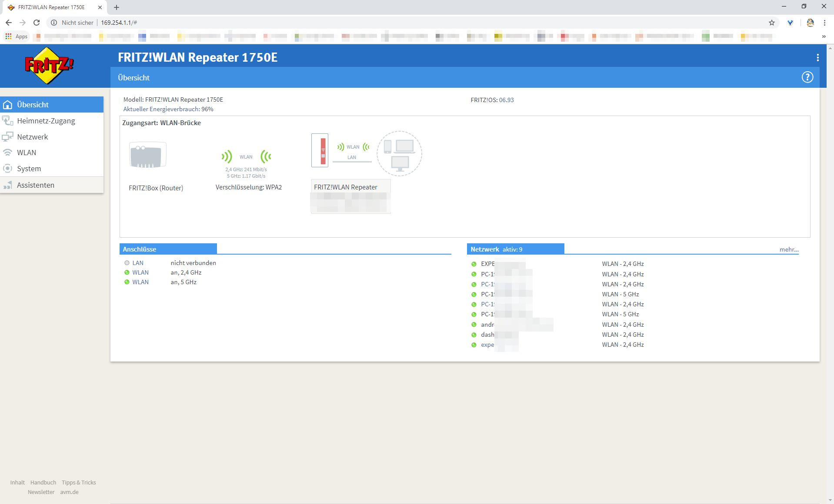
Task: Open the andr network device entry
Action: coord(487,325)
